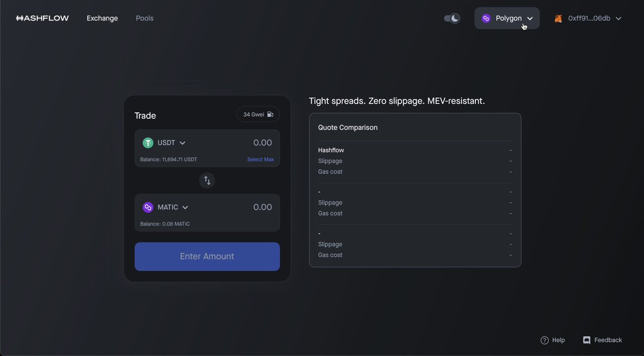The width and height of the screenshot is (644, 356).
Task: Toggle the dark mode switch
Action: tap(452, 18)
